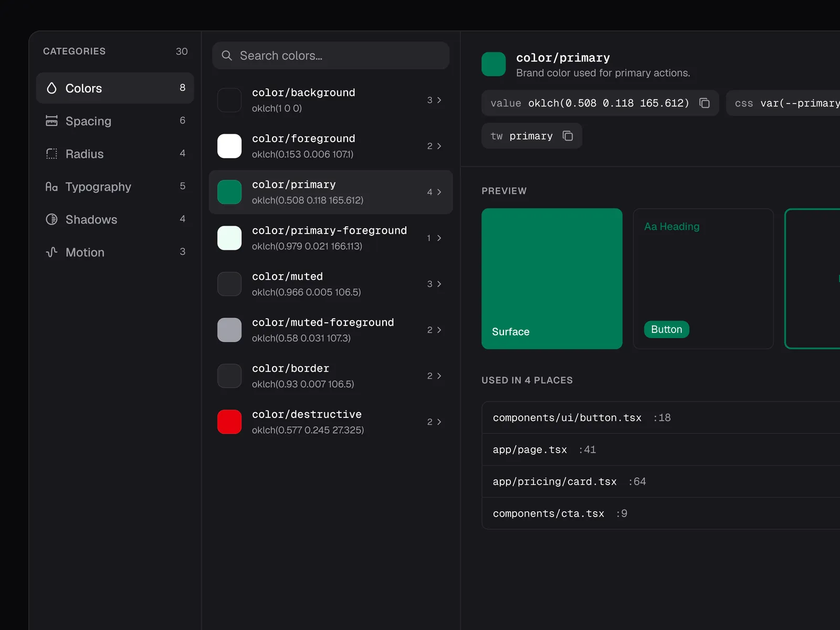Image resolution: width=840 pixels, height=630 pixels.
Task: Click the Radius dashed-square icon
Action: click(51, 154)
